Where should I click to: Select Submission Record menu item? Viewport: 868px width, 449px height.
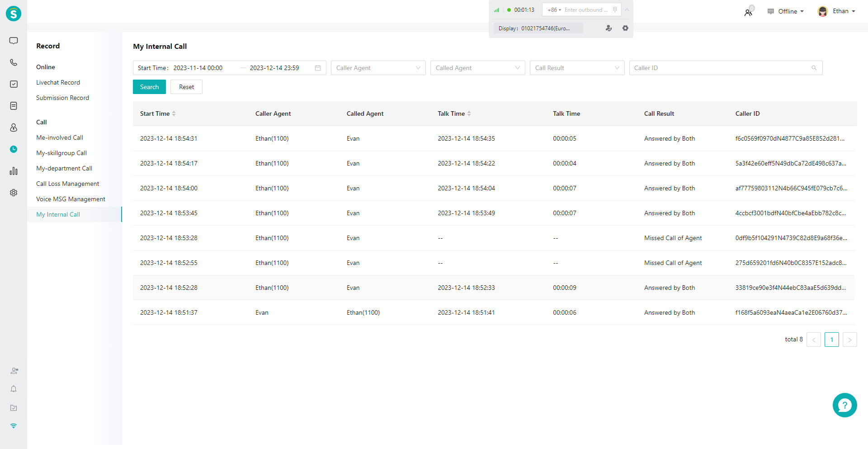(x=62, y=98)
